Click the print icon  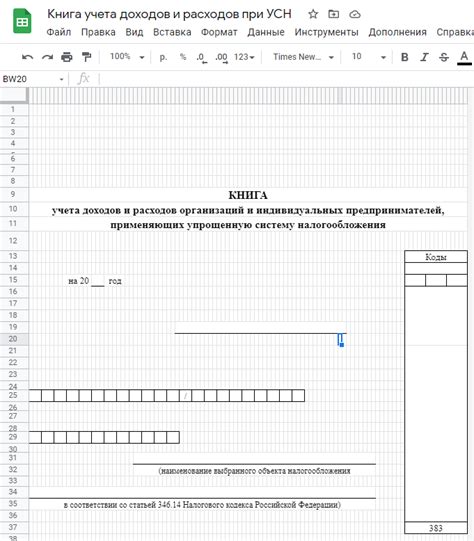click(x=67, y=57)
